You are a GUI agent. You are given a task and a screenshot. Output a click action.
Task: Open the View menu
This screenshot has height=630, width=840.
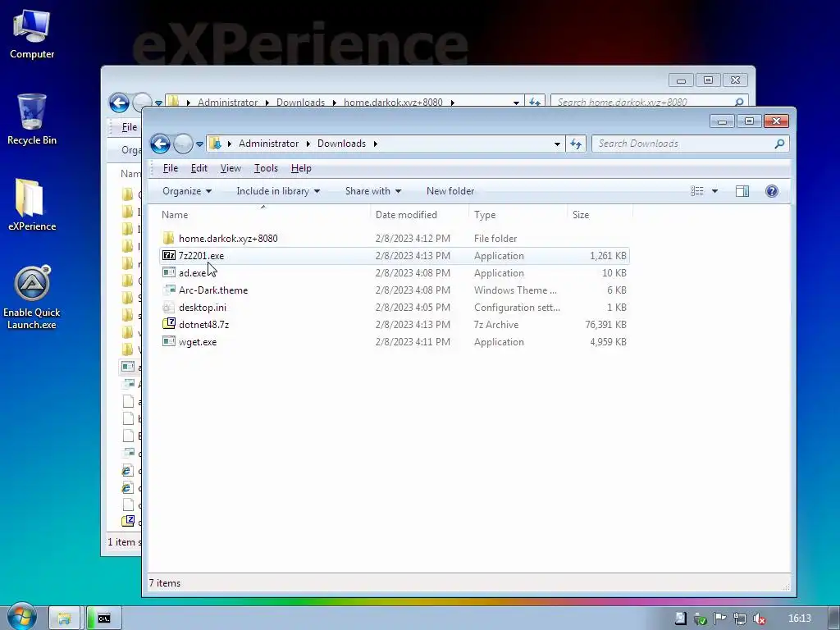point(231,168)
